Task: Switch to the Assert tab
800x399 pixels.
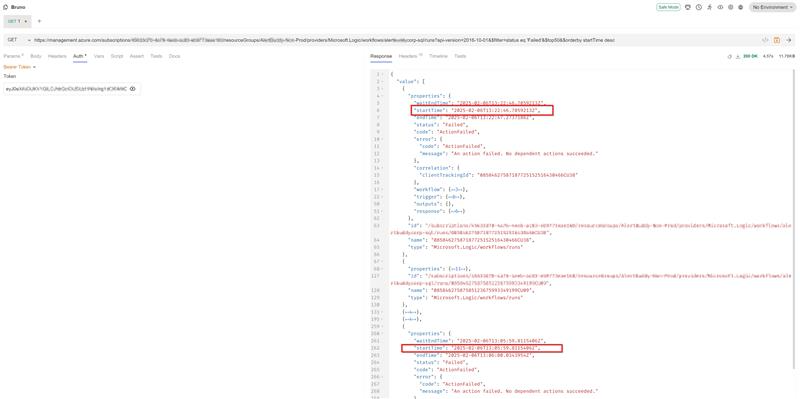Action: 137,56
